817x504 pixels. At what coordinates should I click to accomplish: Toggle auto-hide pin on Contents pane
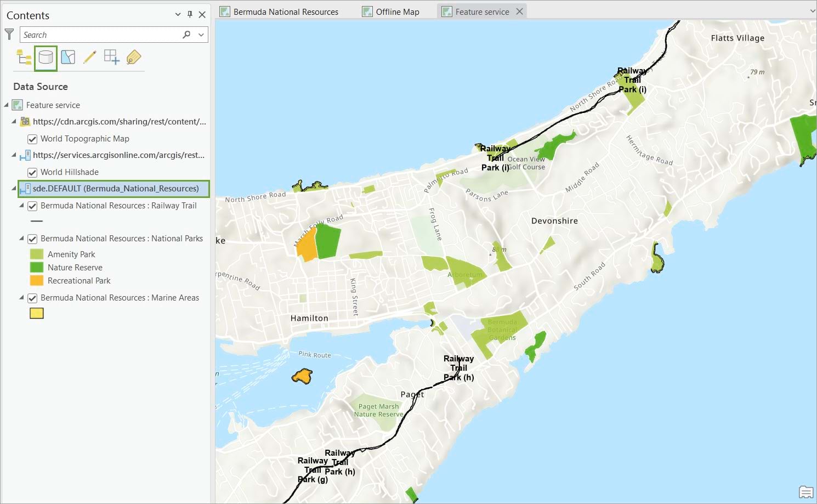[x=190, y=15]
